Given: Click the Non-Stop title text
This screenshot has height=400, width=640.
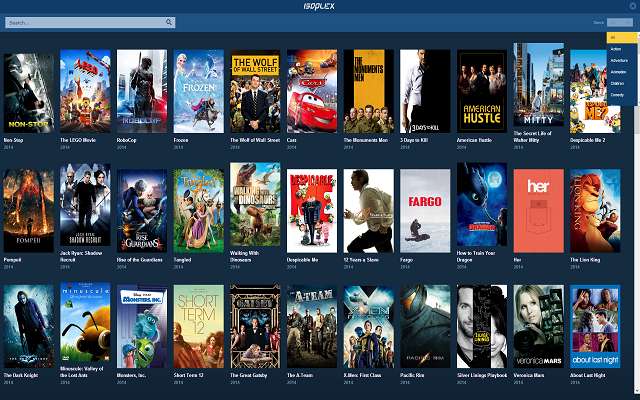Looking at the screenshot, I should (x=14, y=140).
